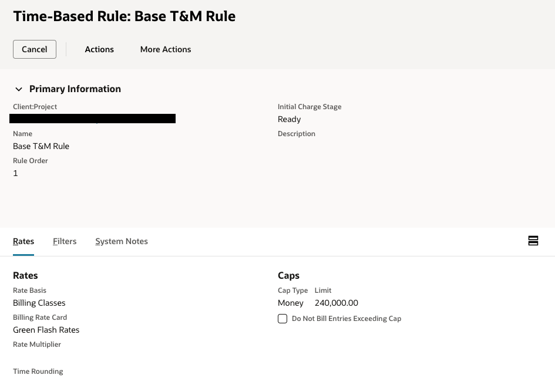555x392 pixels.
Task: Collapse the Primary Information section chevron
Action: pyautogui.click(x=19, y=89)
